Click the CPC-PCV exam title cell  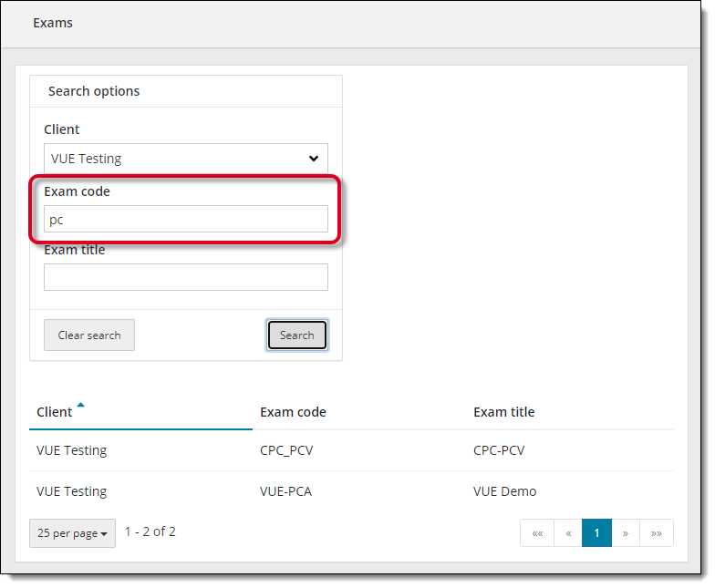point(499,450)
